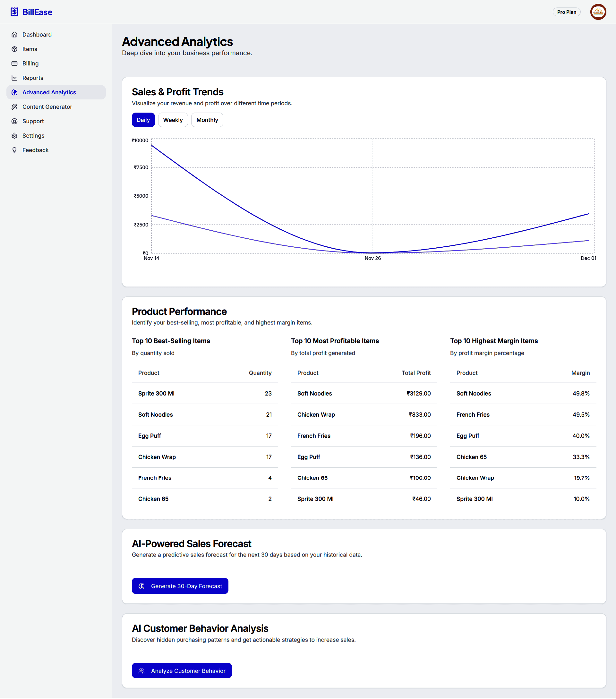The height and width of the screenshot is (699, 616).
Task: Open Support via the lifebuoy icon
Action: (14, 121)
